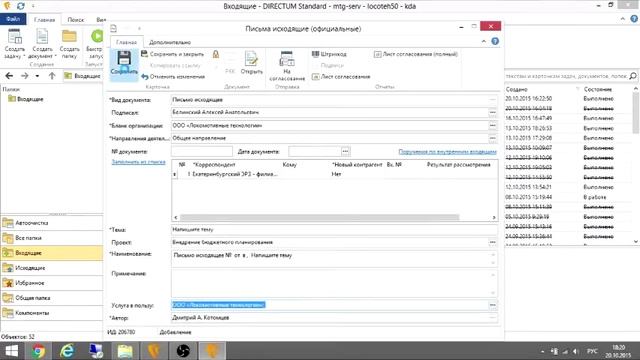Viewport: 640px width, 360px height.
Task: Go up one folder level arrow
Action: (x=52, y=76)
